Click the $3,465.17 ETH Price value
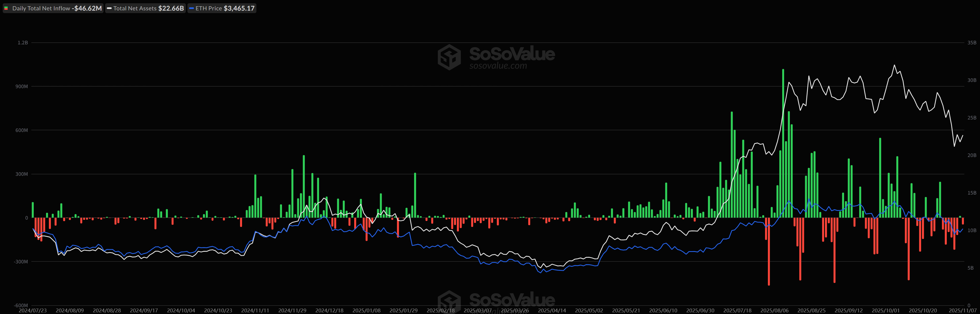The width and height of the screenshot is (980, 314). (239, 8)
